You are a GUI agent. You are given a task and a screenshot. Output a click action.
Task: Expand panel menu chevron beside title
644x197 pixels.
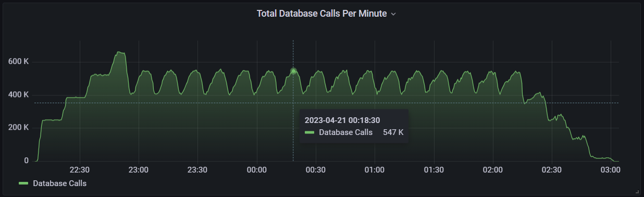(x=393, y=14)
